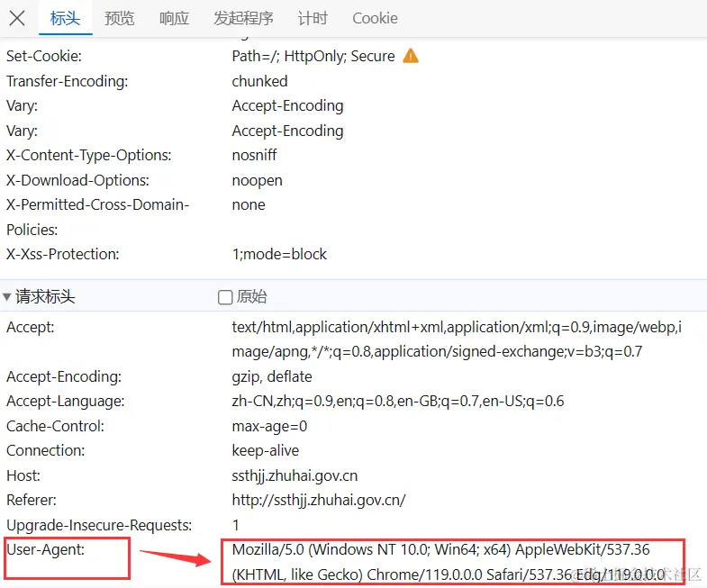Select the X-Permitted-Cross-Domain-Policies header name
707x588 pixels.
tap(98, 217)
